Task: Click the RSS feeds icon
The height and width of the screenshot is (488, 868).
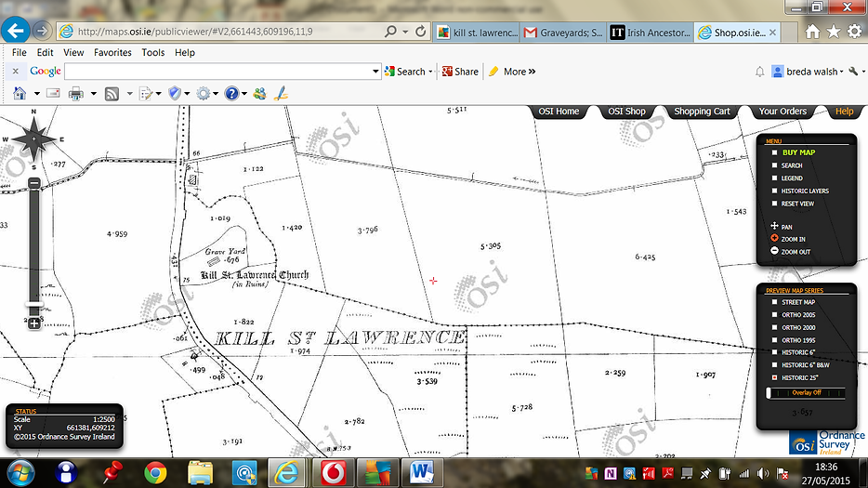Action: pos(112,94)
